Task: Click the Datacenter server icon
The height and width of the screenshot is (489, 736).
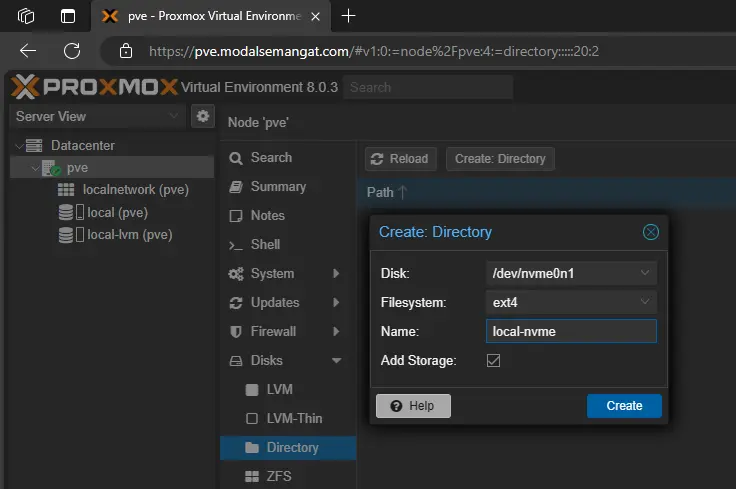Action: coord(34,145)
